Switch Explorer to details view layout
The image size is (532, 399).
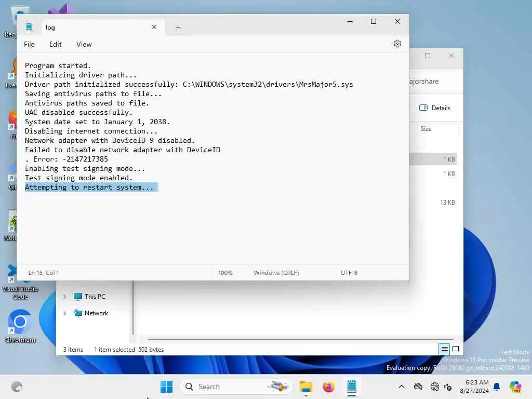(445, 349)
